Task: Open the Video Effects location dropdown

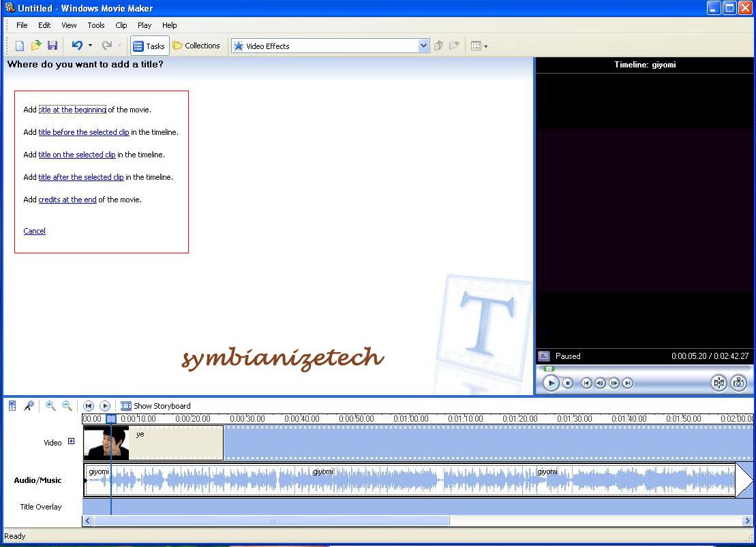Action: point(424,45)
